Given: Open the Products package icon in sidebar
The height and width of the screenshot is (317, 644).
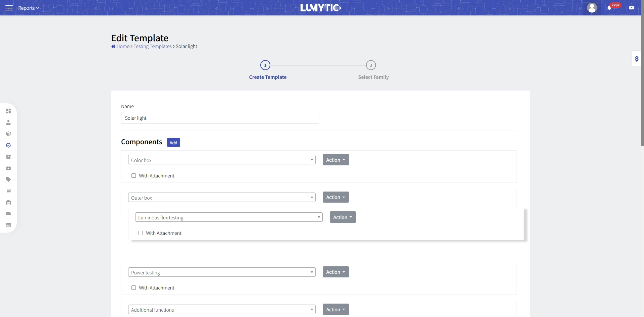Looking at the screenshot, I should tap(8, 134).
